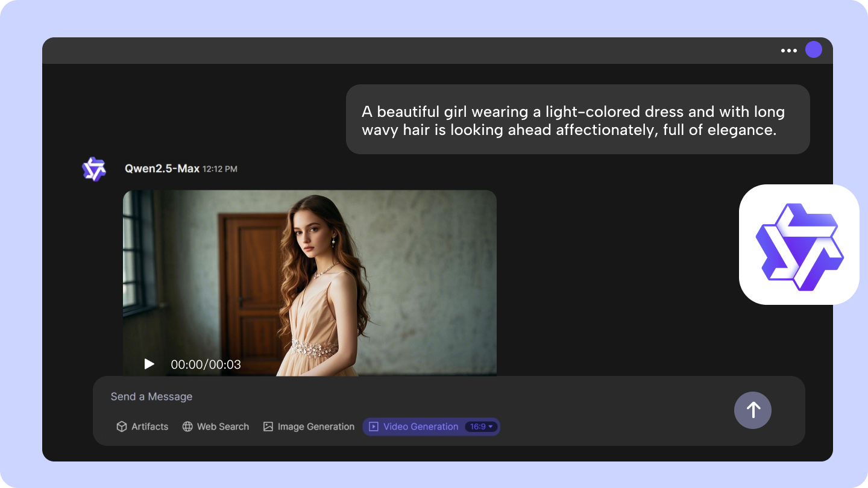Expand the 16:9 aspect ratio dropdown
The width and height of the screenshot is (868, 488).
482,427
